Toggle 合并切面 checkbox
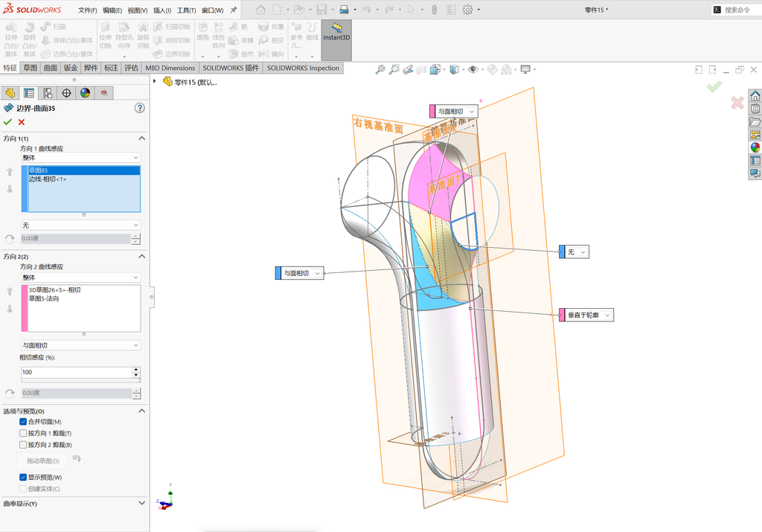The height and width of the screenshot is (532, 762). pyautogui.click(x=23, y=422)
